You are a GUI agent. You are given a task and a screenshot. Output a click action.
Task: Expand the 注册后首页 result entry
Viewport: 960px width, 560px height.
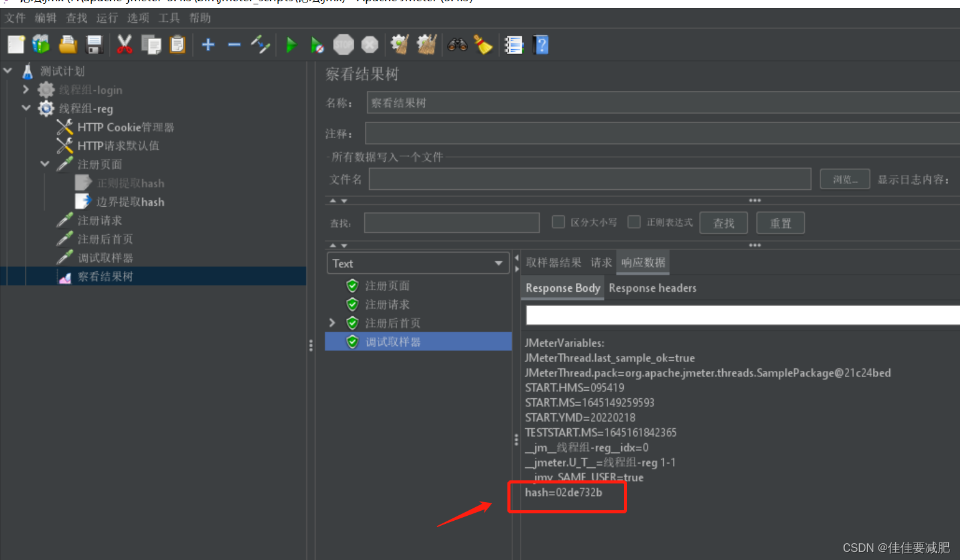tap(332, 322)
